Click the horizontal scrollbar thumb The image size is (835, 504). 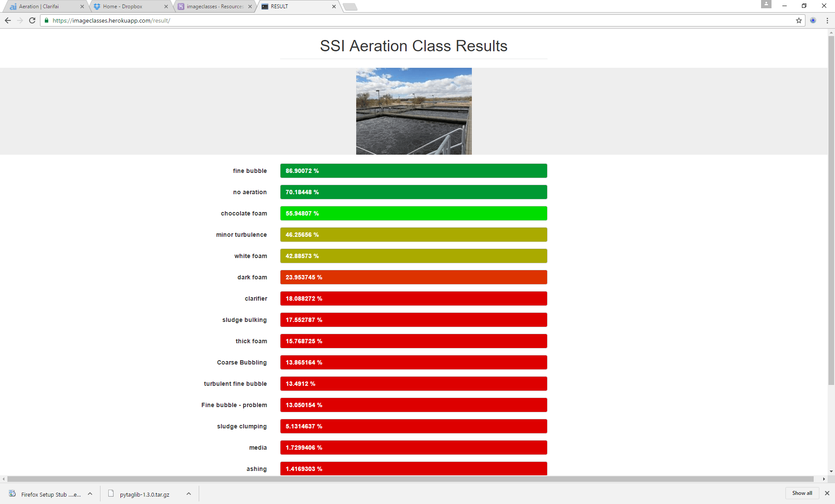point(411,479)
